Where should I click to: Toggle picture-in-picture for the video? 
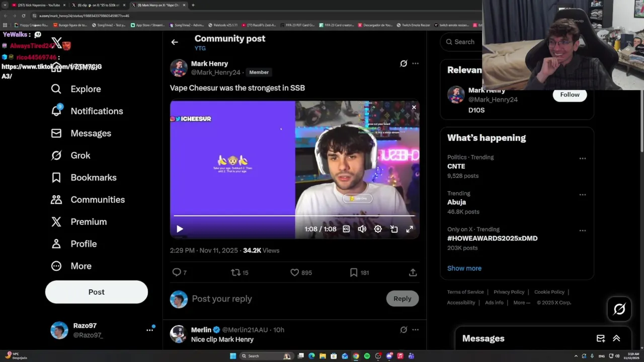click(394, 229)
